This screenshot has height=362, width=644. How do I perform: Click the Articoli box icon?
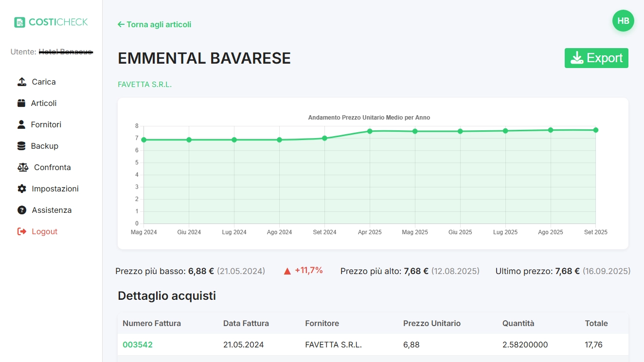click(x=21, y=103)
